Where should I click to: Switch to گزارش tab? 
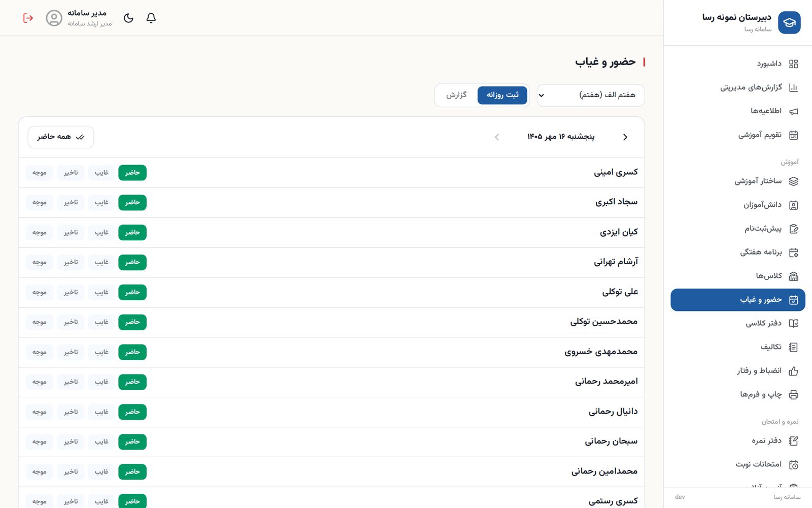(x=456, y=95)
